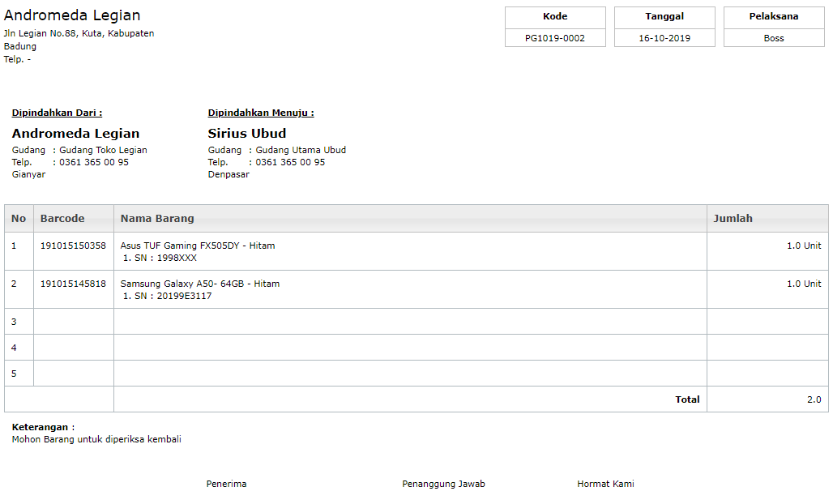Click the 'Penerima' signature label

click(226, 484)
